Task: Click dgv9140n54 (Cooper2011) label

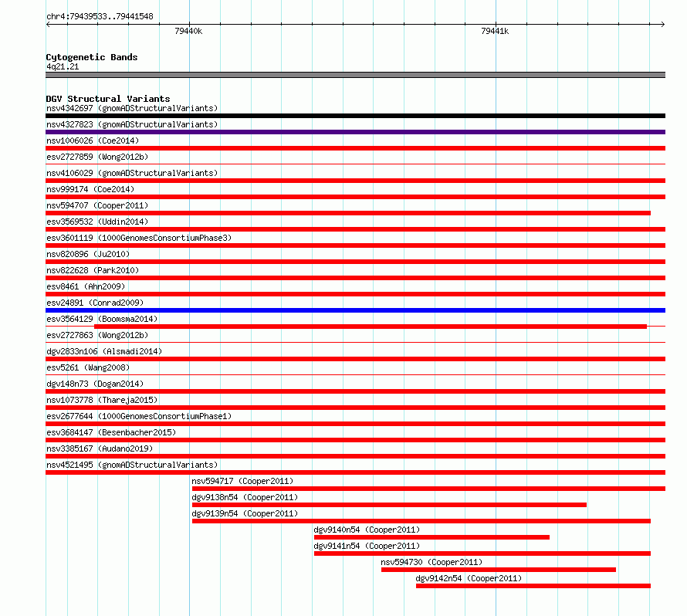Action: click(x=367, y=530)
